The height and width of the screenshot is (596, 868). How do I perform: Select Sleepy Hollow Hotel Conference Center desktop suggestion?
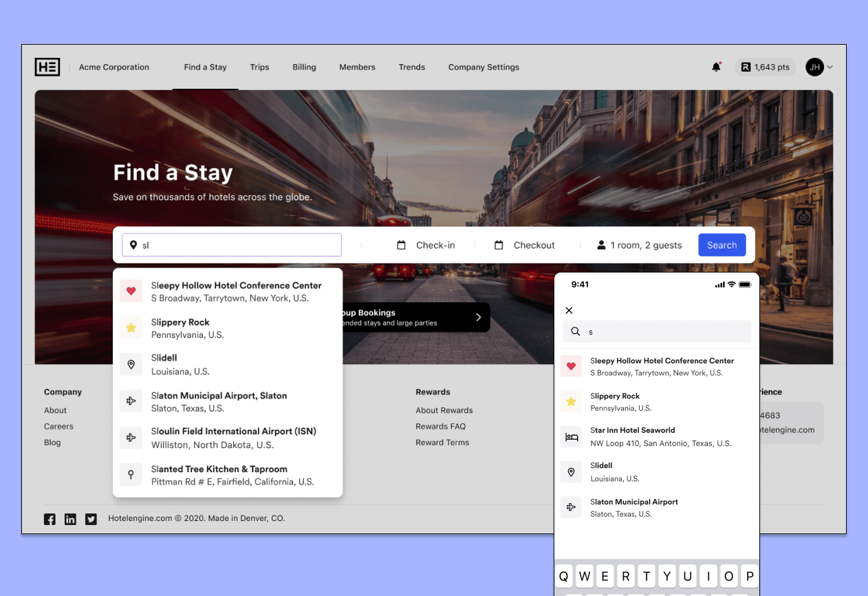click(x=228, y=292)
